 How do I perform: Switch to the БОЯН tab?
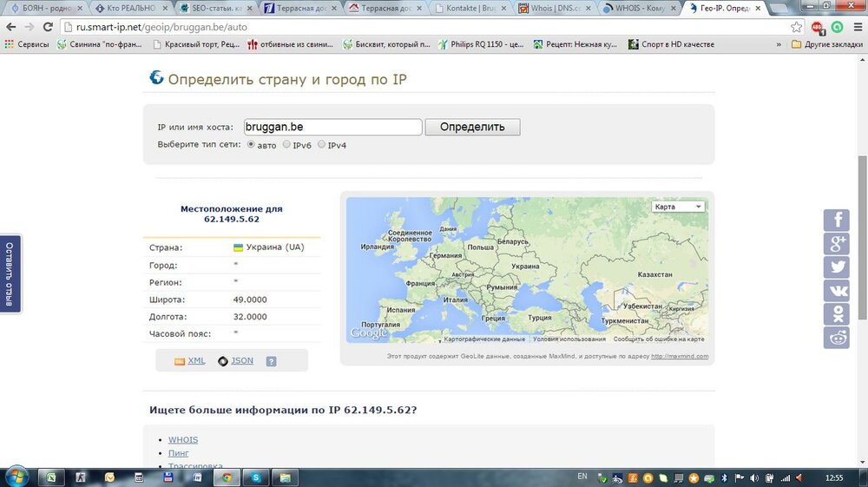[47, 9]
